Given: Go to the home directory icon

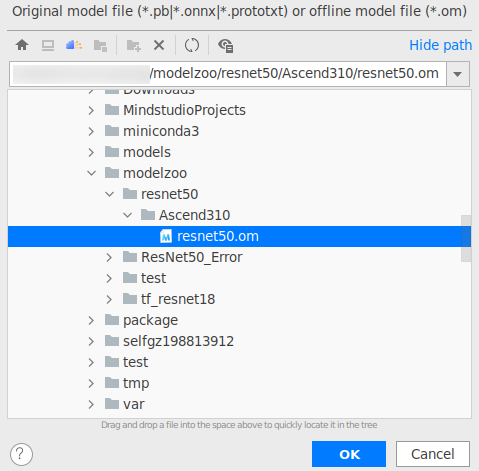Looking at the screenshot, I should pyautogui.click(x=22, y=45).
